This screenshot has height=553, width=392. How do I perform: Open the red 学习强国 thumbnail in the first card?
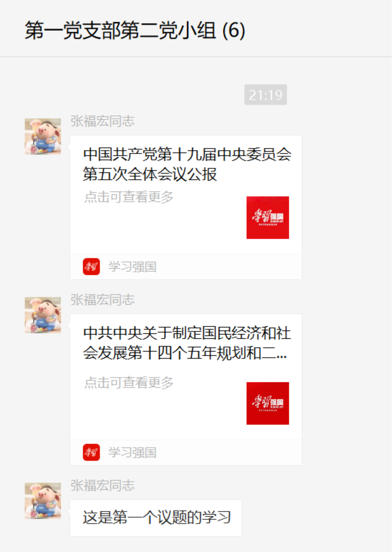(268, 218)
